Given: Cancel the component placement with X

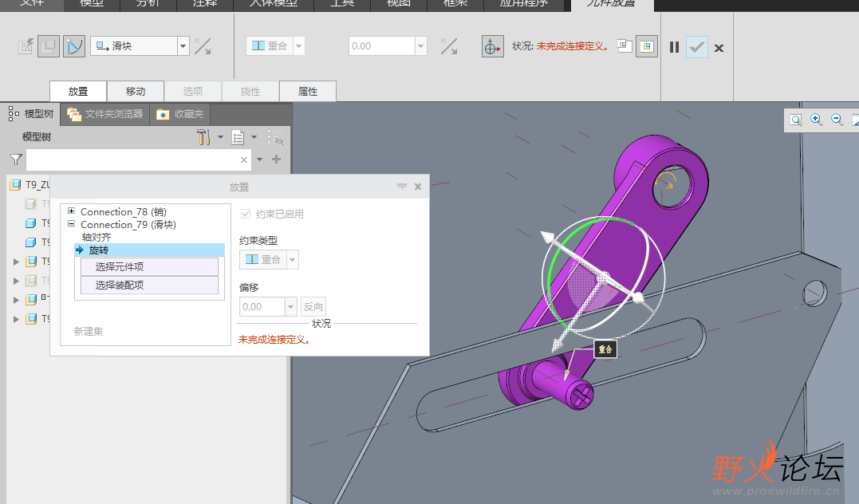Looking at the screenshot, I should pos(719,48).
